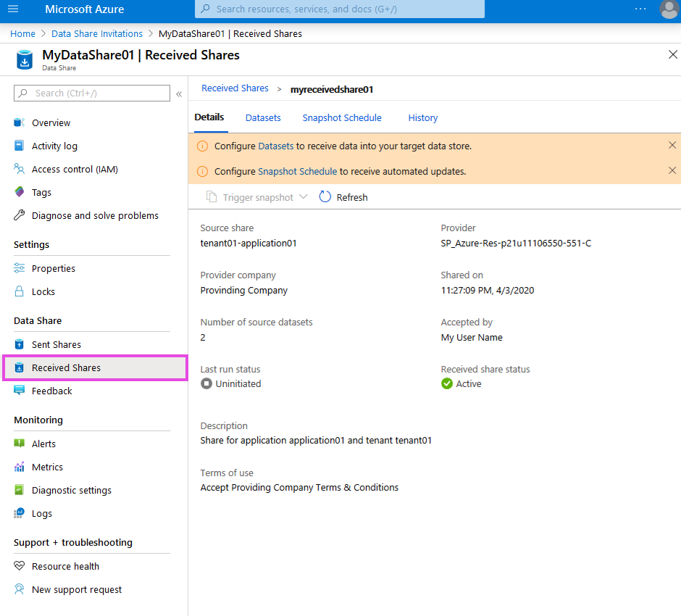Click the Data Share resource icon in header
Screen dimensions: 681x616
pos(25,60)
